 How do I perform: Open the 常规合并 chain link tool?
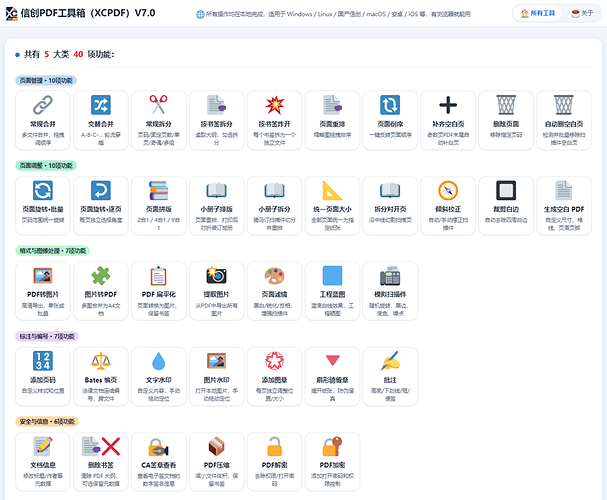point(43,120)
